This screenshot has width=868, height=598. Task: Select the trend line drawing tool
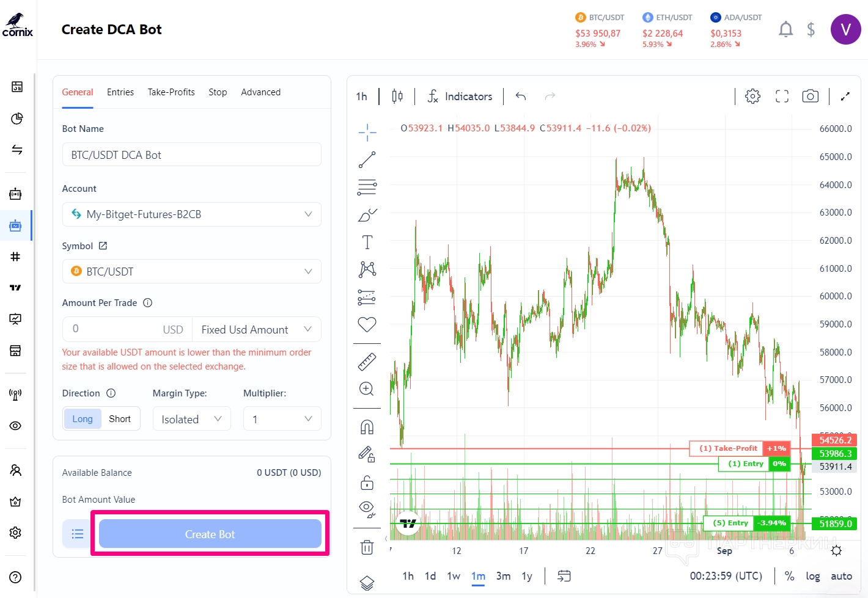(367, 160)
